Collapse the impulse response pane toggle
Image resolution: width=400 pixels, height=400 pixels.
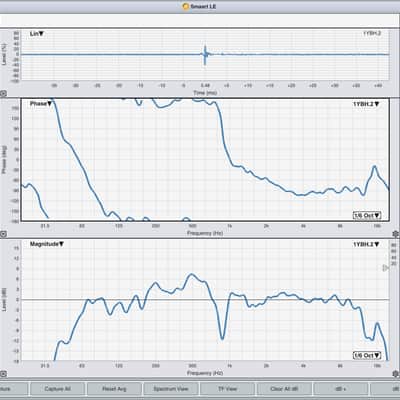tap(3, 94)
